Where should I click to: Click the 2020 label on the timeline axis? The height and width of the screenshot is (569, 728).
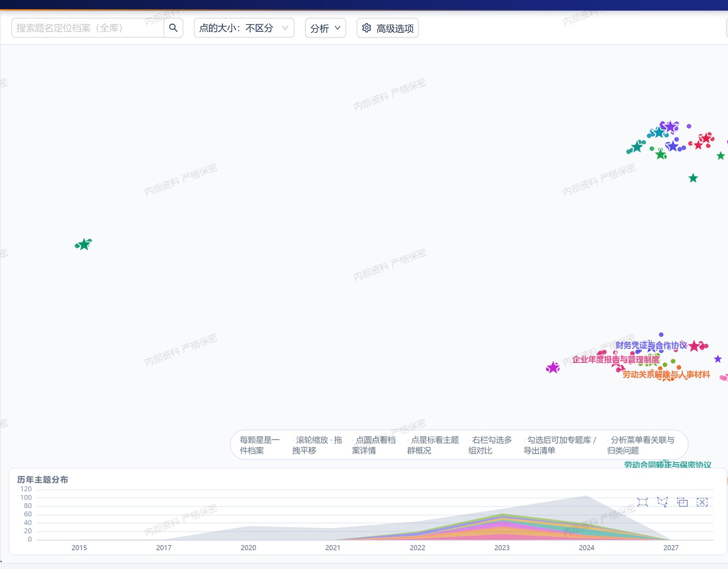248,548
